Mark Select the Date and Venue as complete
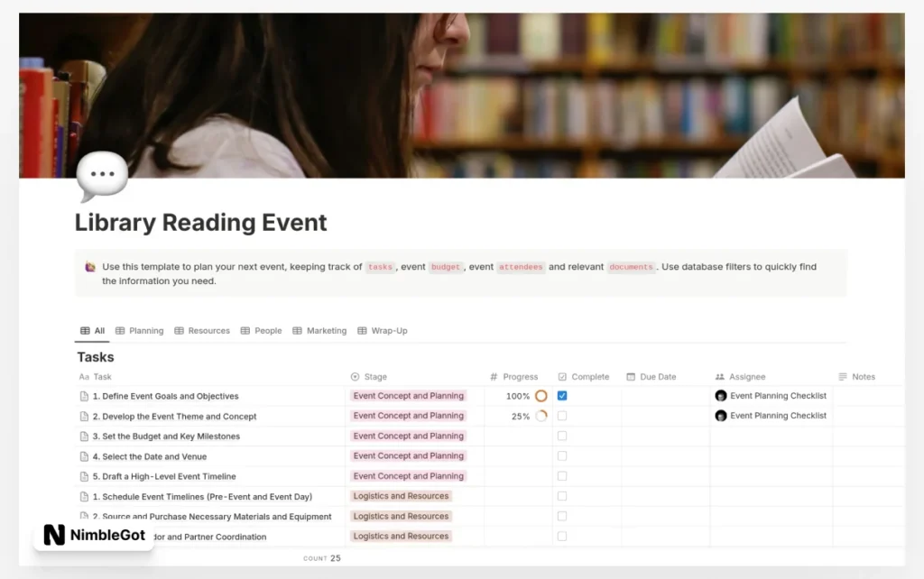924x579 pixels. (562, 455)
